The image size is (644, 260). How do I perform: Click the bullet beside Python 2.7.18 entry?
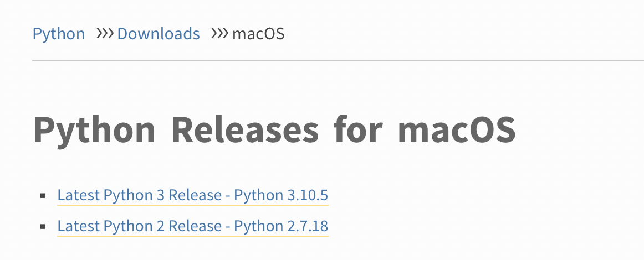tap(43, 227)
